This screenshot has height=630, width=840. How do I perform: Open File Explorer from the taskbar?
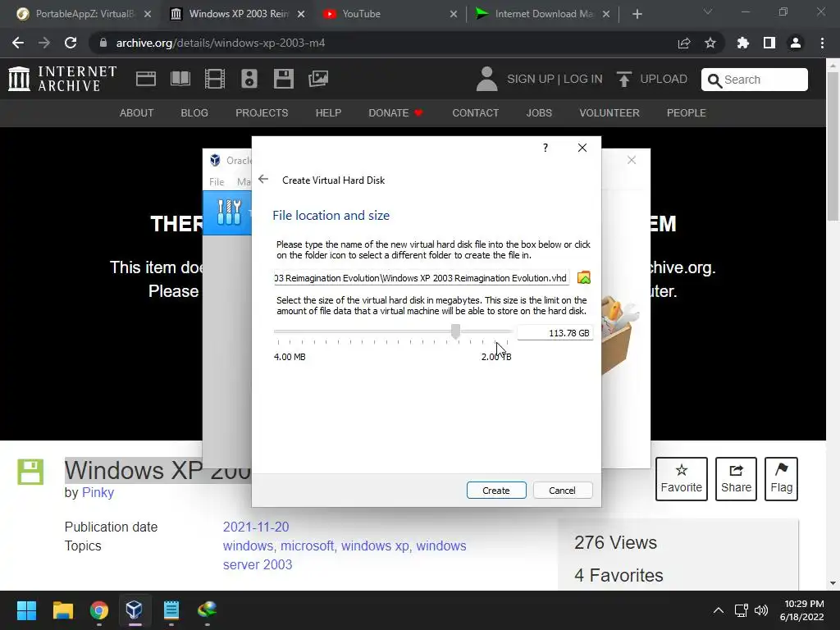62,610
